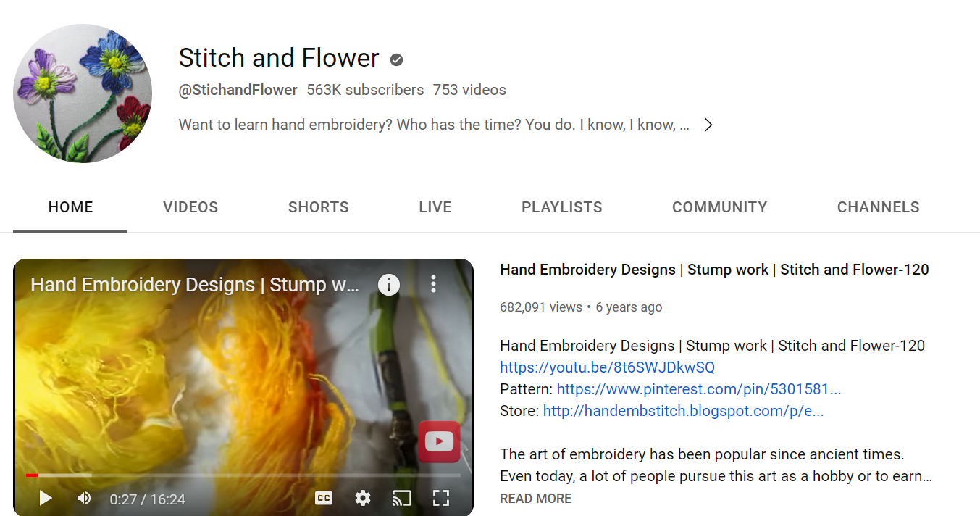Click the 563K subscribers text
980x516 pixels.
click(x=365, y=91)
